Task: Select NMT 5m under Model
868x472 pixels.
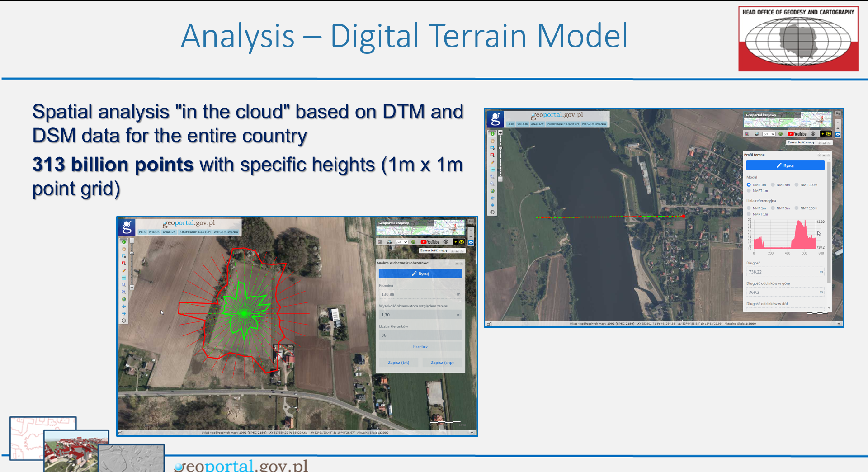Action: [774, 185]
